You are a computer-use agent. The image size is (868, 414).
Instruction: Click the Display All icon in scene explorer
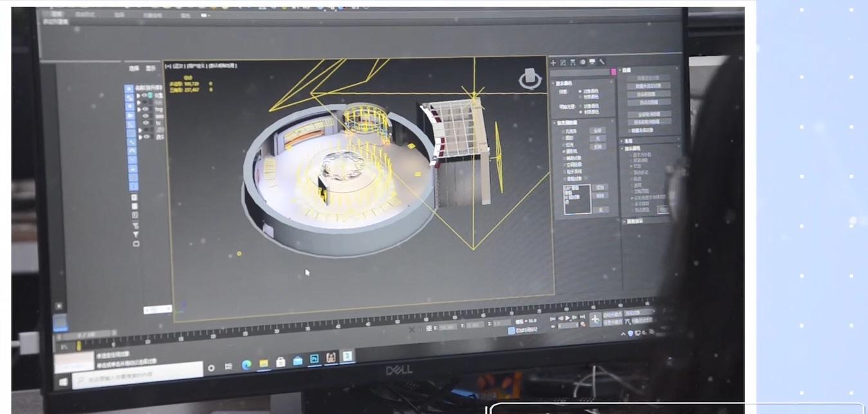pyautogui.click(x=134, y=198)
